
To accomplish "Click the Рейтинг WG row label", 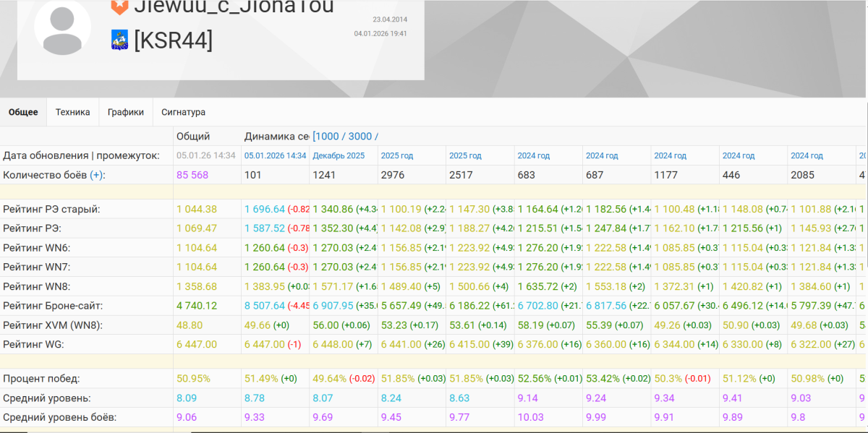I will [x=33, y=345].
